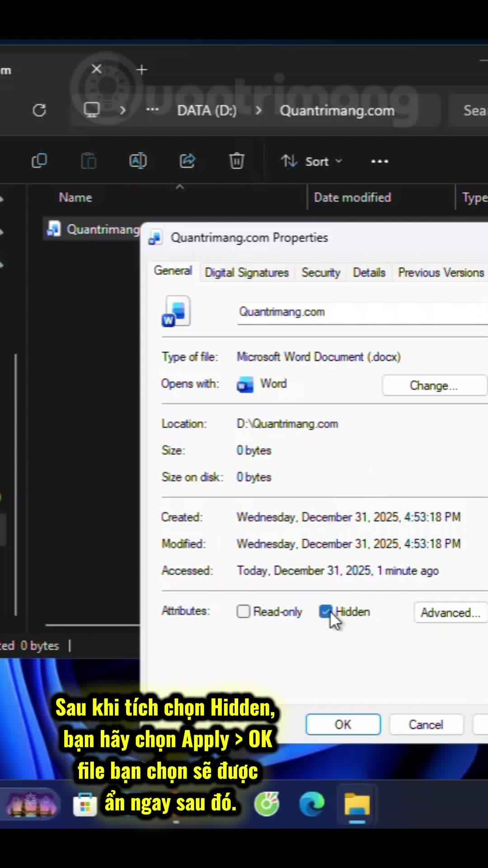Expand the chevron after DATA (D:)
Screen dimensions: 488x868
click(x=258, y=110)
